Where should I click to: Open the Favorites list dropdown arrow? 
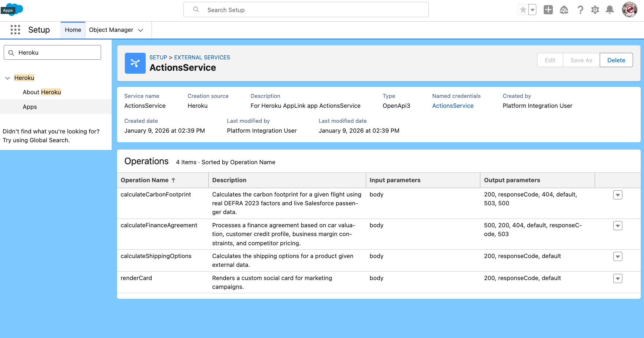(532, 10)
